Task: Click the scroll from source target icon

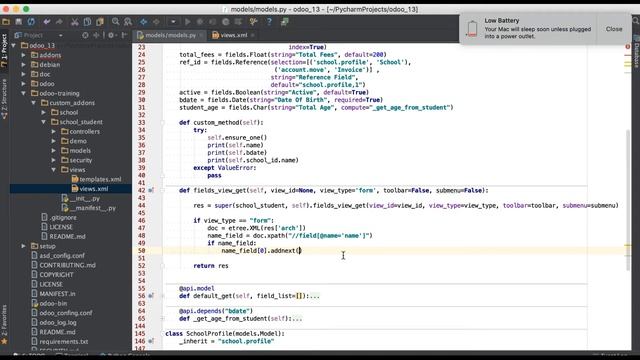Action: tap(85, 36)
